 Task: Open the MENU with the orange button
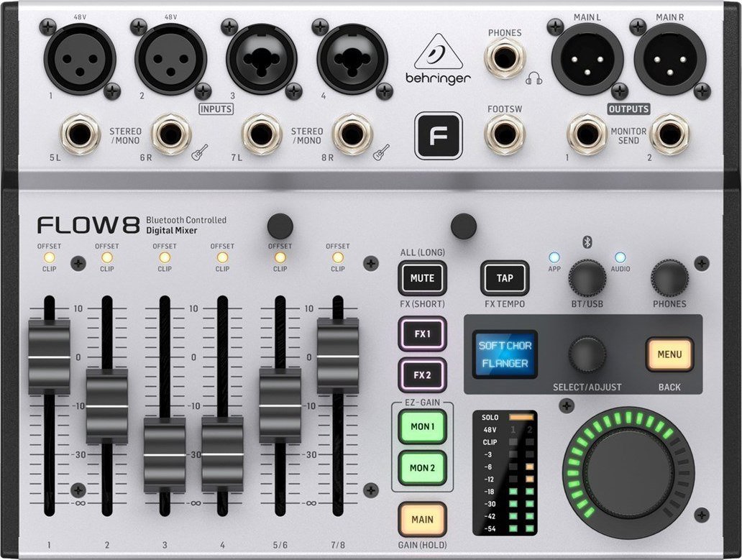669,354
